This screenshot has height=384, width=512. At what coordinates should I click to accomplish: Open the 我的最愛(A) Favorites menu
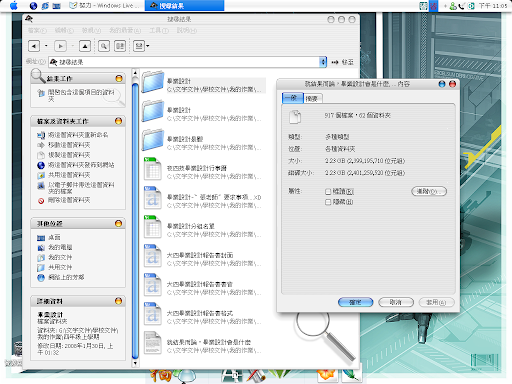125,31
